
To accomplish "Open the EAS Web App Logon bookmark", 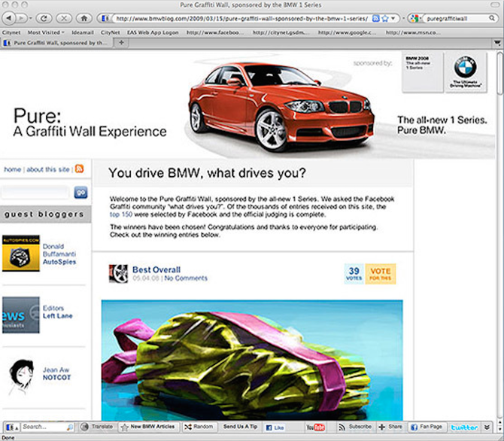I will 153,32.
